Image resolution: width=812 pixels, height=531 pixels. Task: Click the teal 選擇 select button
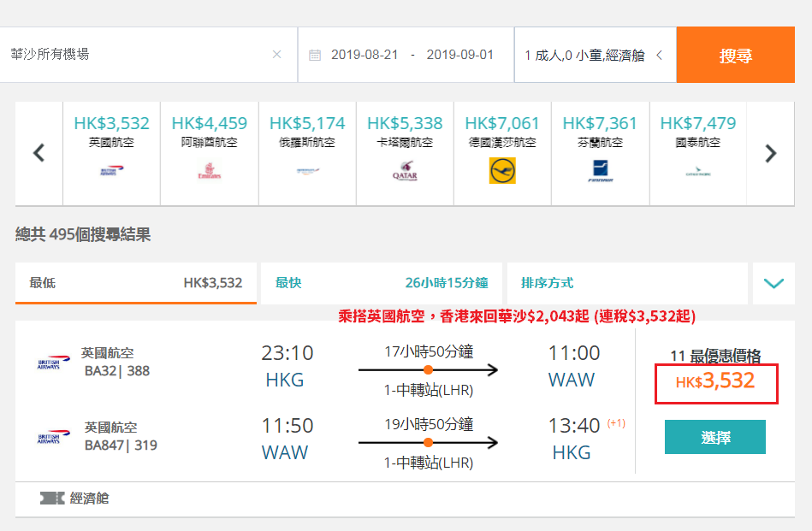pos(715,437)
